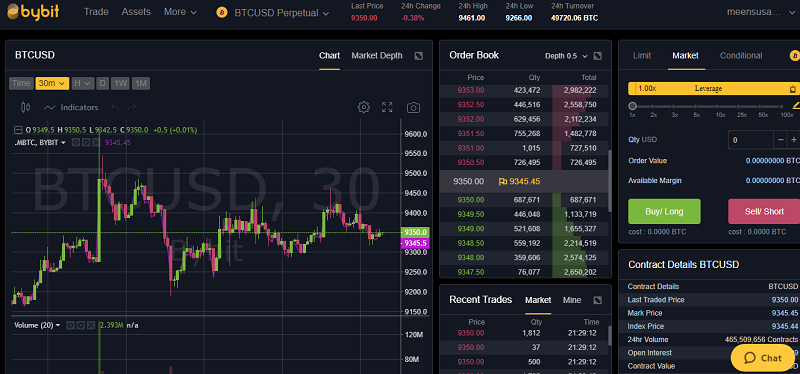This screenshot has height=374, width=800.
Task: Collapse the chart legend toggle box
Action: [x=18, y=130]
